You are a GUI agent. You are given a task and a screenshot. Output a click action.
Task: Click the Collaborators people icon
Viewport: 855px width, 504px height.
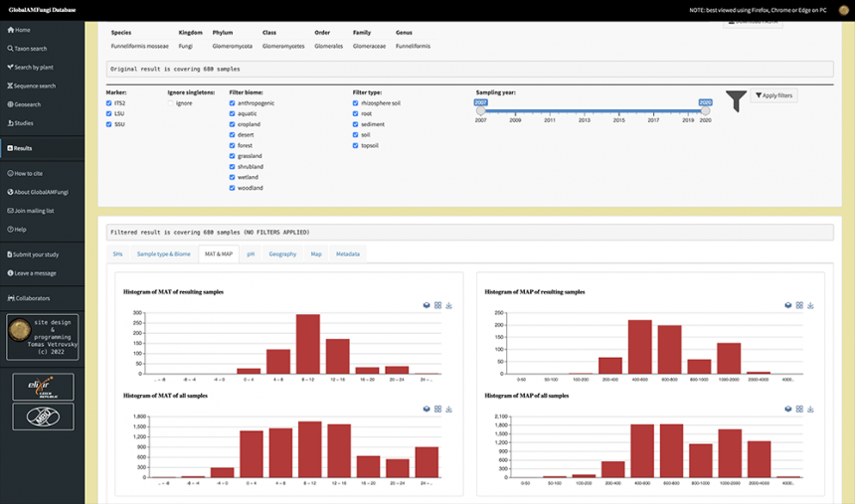coord(11,298)
